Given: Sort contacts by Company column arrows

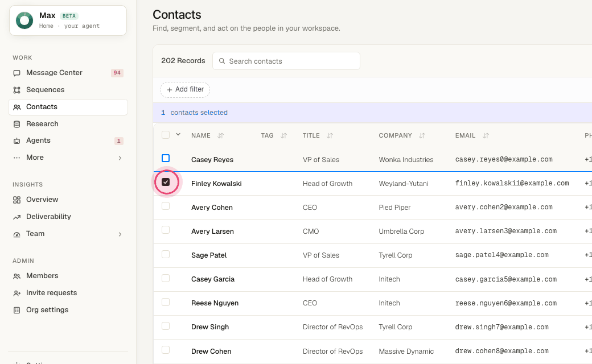Looking at the screenshot, I should click(x=422, y=135).
